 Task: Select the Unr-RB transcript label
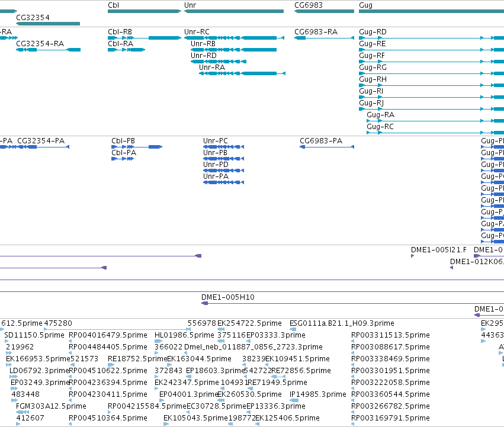[203, 44]
